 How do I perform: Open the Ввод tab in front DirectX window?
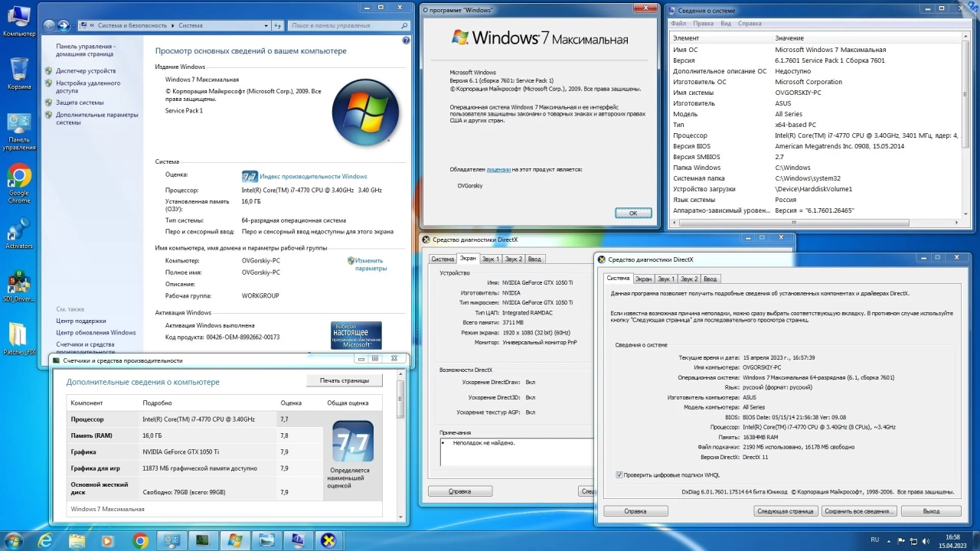click(710, 279)
